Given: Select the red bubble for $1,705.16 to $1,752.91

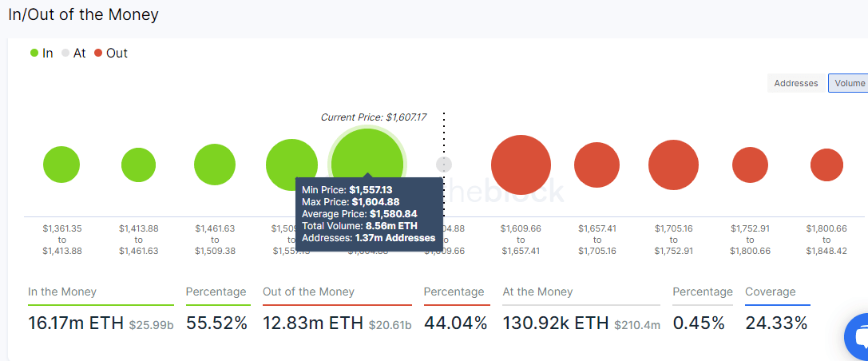Looking at the screenshot, I should pyautogui.click(x=673, y=165).
